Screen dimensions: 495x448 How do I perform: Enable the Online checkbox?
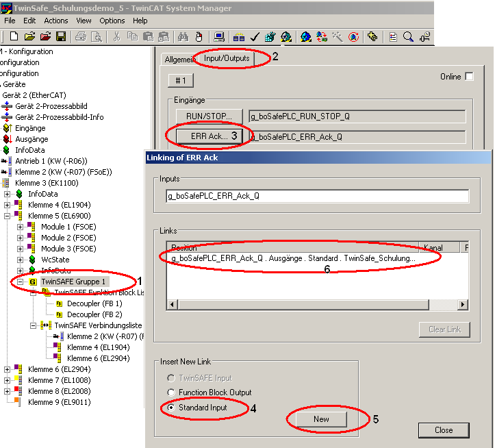(x=469, y=77)
